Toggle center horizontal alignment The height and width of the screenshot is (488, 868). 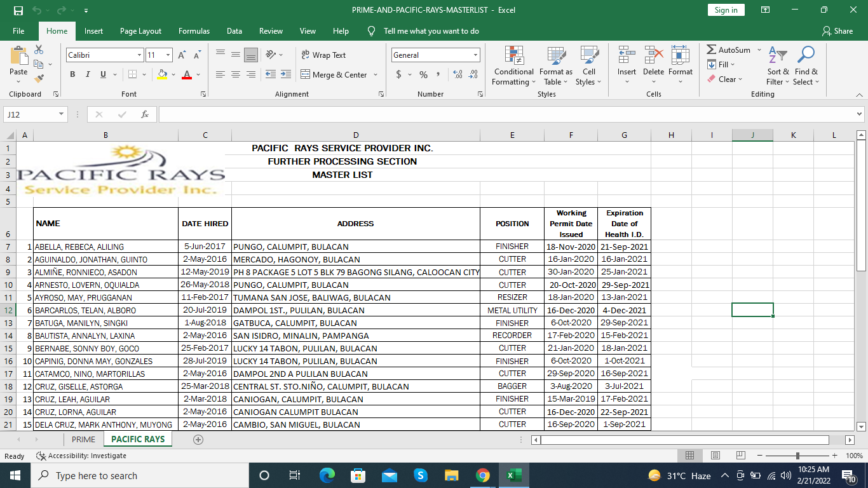pyautogui.click(x=236, y=74)
